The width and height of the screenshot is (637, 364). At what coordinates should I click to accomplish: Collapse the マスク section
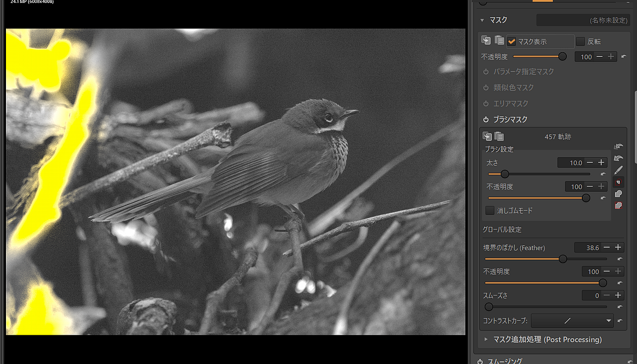pos(482,20)
